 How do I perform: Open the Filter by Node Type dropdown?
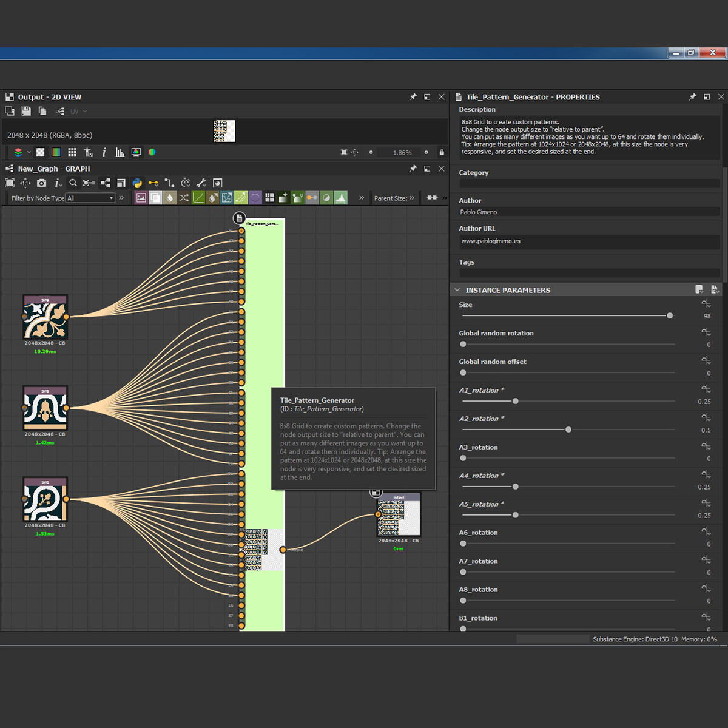[90, 198]
